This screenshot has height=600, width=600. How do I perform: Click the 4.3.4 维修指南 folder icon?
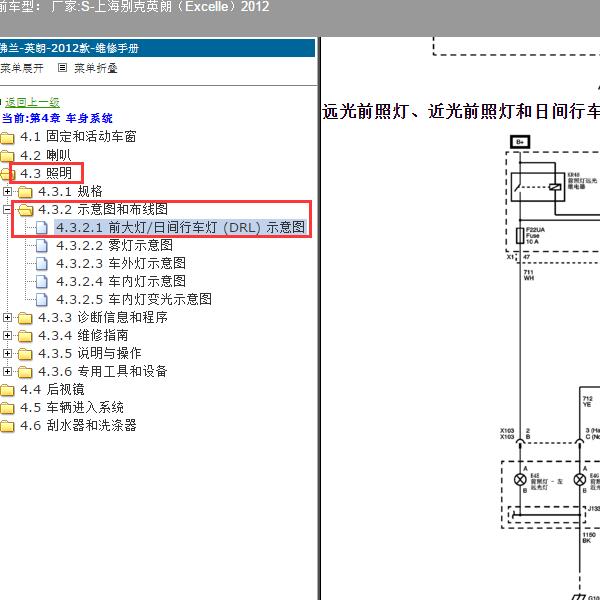pyautogui.click(x=25, y=336)
